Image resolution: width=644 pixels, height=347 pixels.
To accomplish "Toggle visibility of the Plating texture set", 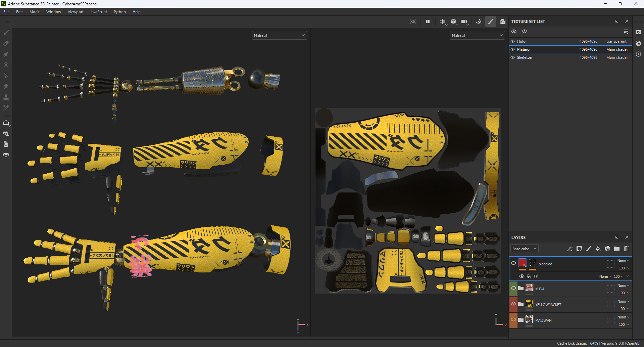I will pos(513,49).
